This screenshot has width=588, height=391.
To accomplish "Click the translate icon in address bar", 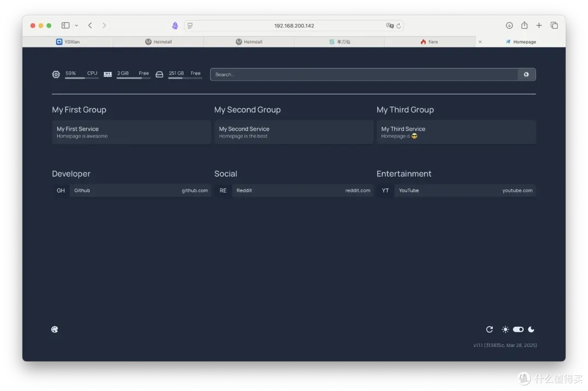I will coord(390,26).
